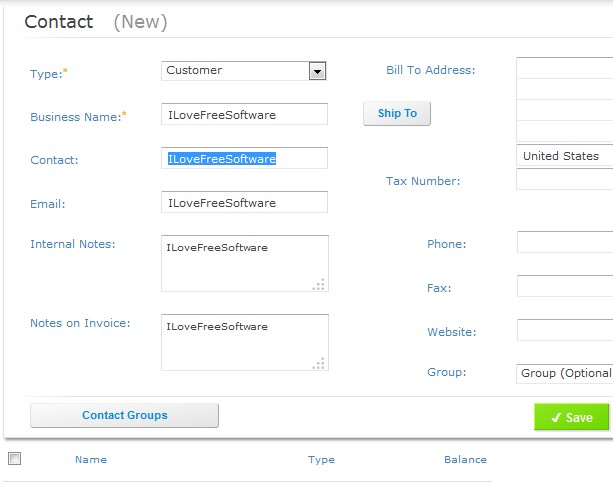Open the Type dropdown arrow
This screenshot has height=486, width=613.
click(317, 71)
